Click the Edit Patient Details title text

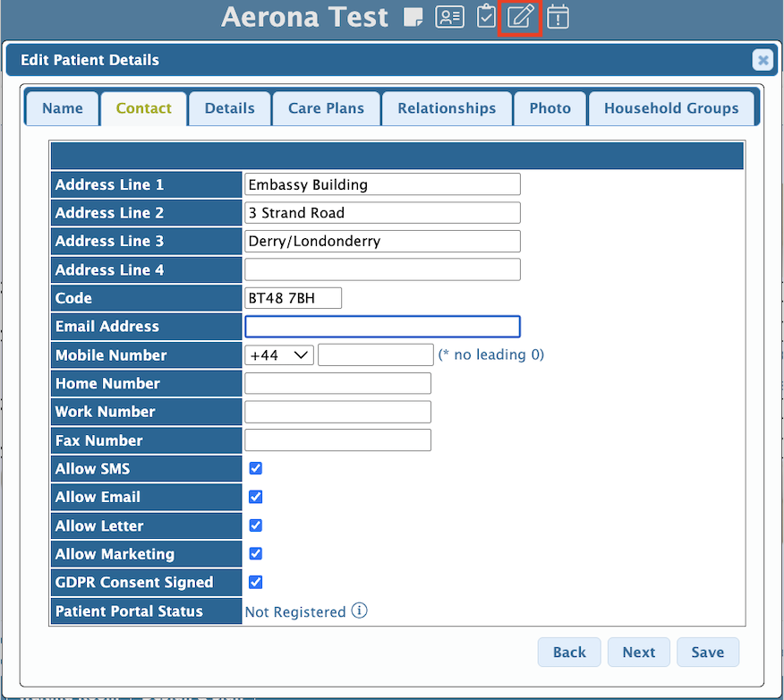(x=90, y=60)
